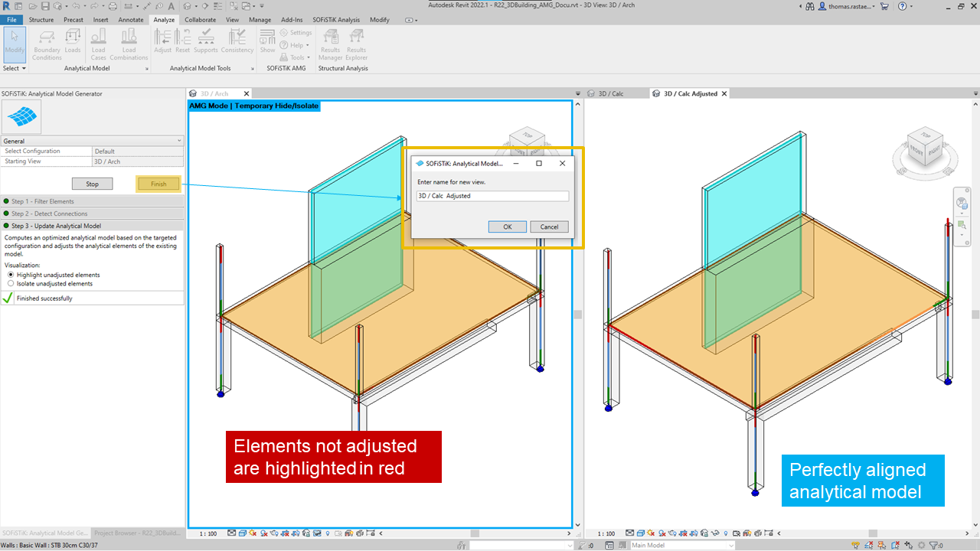This screenshot has height=551, width=980.
Task: Open Results Explorer
Action: point(356,44)
